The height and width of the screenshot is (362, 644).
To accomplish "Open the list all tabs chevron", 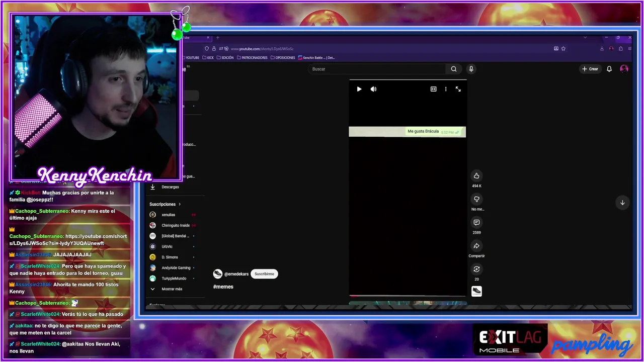I will (585, 38).
